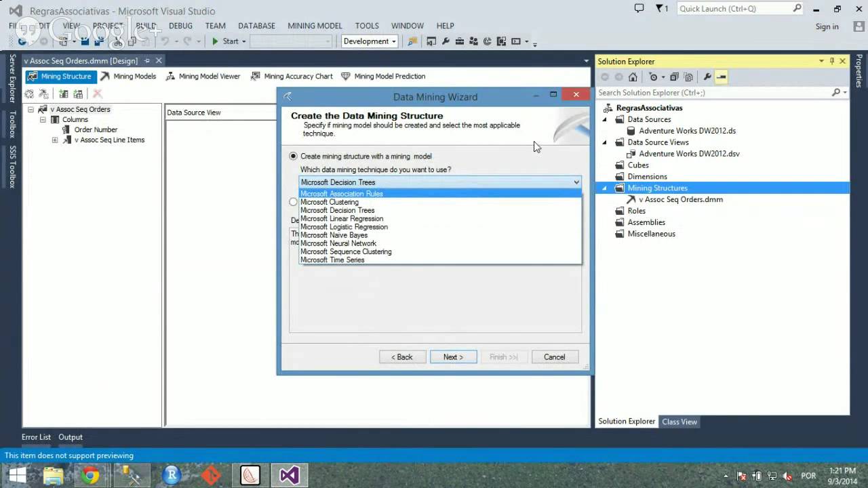
Task: Collapse the Columns node in structure tree
Action: tap(43, 119)
